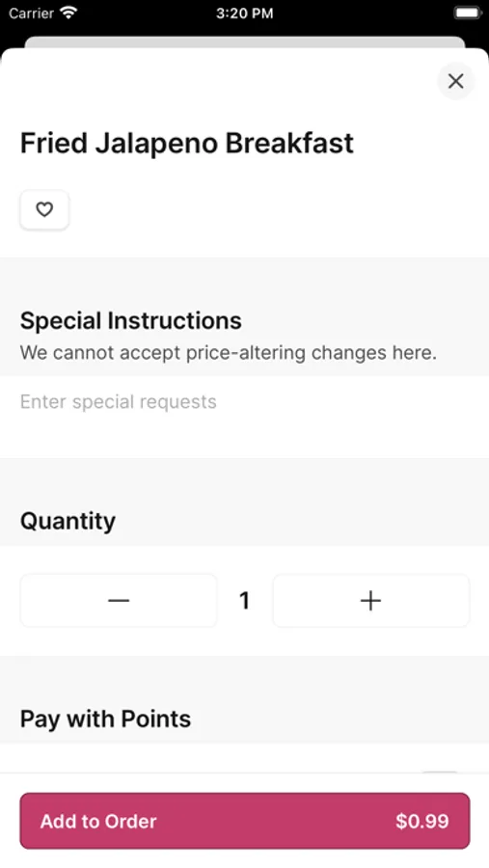
Task: Decrease quantity with the minus button
Action: click(119, 601)
